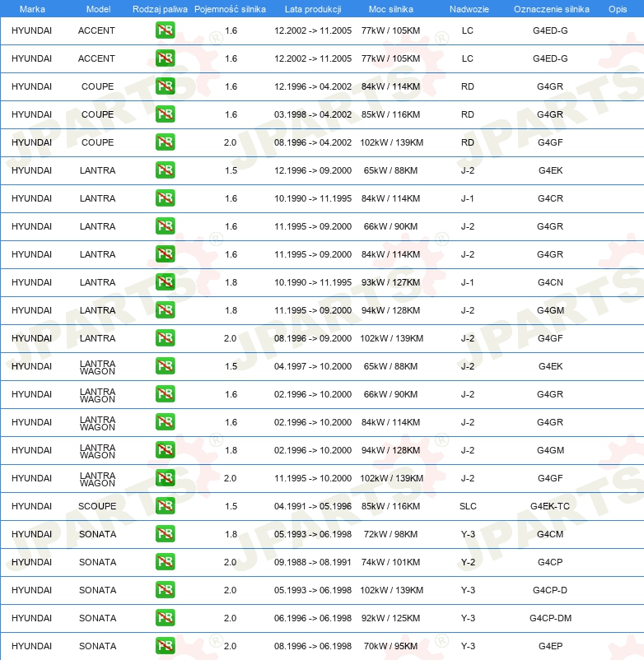644x660 pixels.
Task: Select fuel icon for SONATA 1.8 G4CM
Action: pyautogui.click(x=165, y=534)
